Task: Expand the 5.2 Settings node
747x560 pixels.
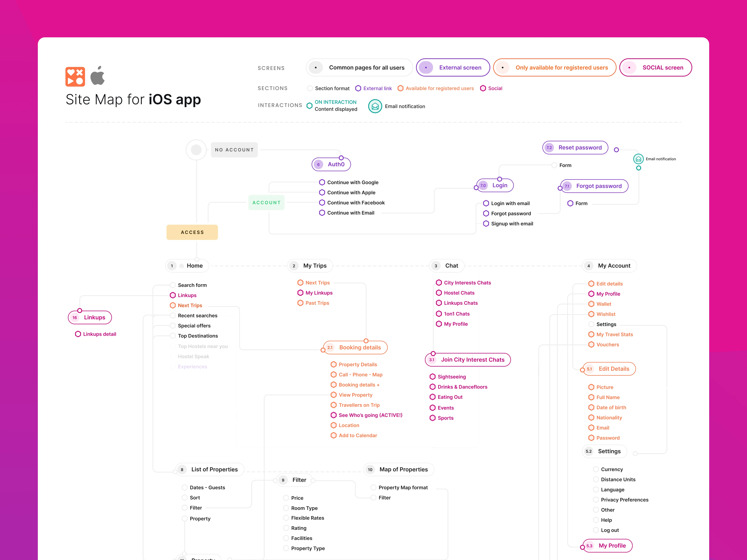Action: (x=605, y=451)
